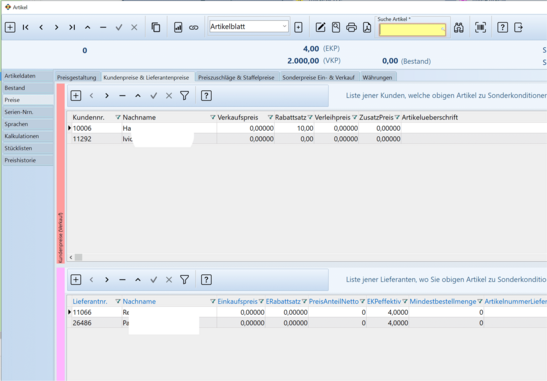547x381 pixels.
Task: Open Sprachen sidebar section
Action: tap(28, 124)
